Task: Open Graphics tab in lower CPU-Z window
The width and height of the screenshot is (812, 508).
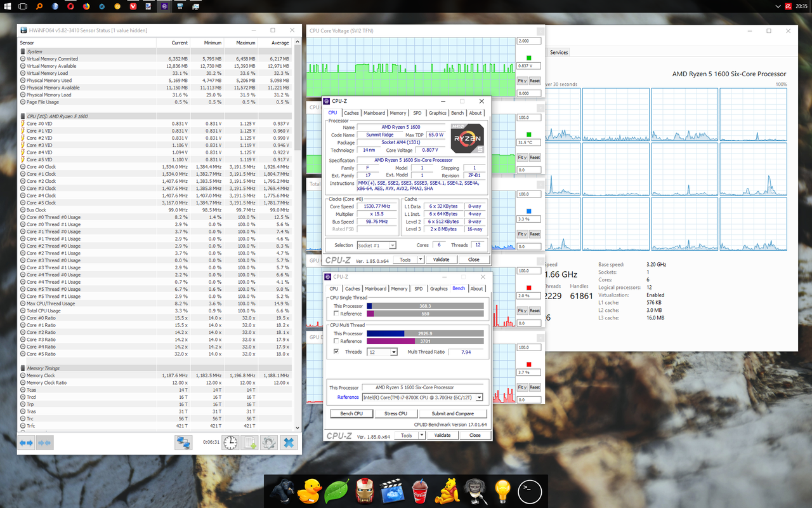Action: [x=438, y=288]
